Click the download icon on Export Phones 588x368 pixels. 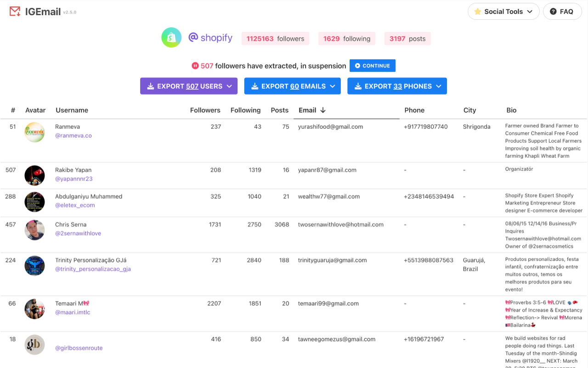coord(358,86)
